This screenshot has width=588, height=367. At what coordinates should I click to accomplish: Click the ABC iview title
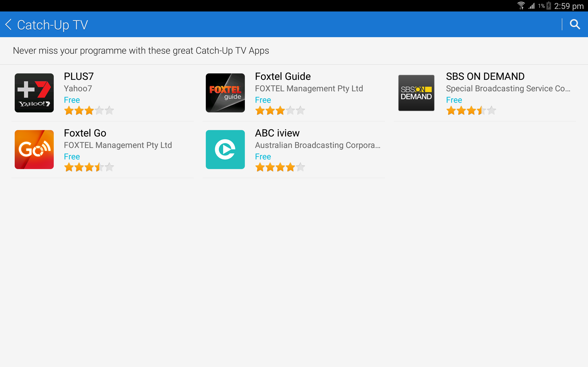277,133
